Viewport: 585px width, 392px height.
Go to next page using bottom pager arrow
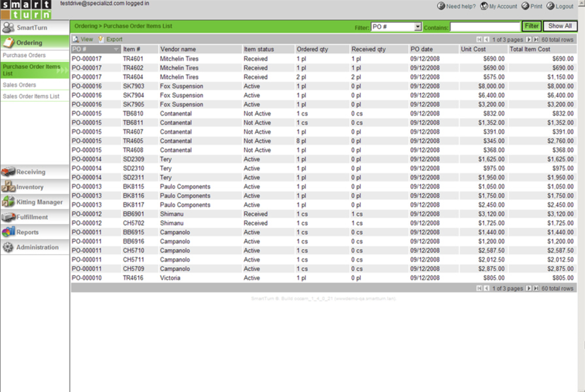(528, 288)
